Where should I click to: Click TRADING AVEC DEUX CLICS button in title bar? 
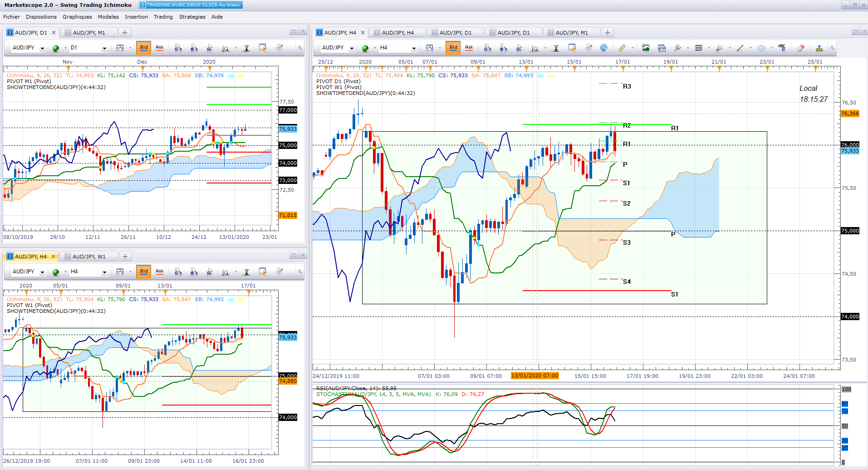click(x=191, y=5)
